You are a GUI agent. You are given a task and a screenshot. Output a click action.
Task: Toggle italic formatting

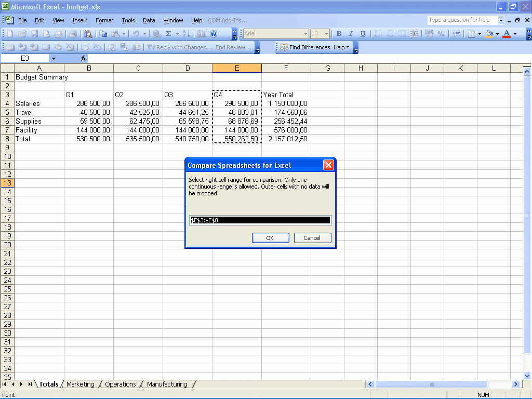coord(350,33)
